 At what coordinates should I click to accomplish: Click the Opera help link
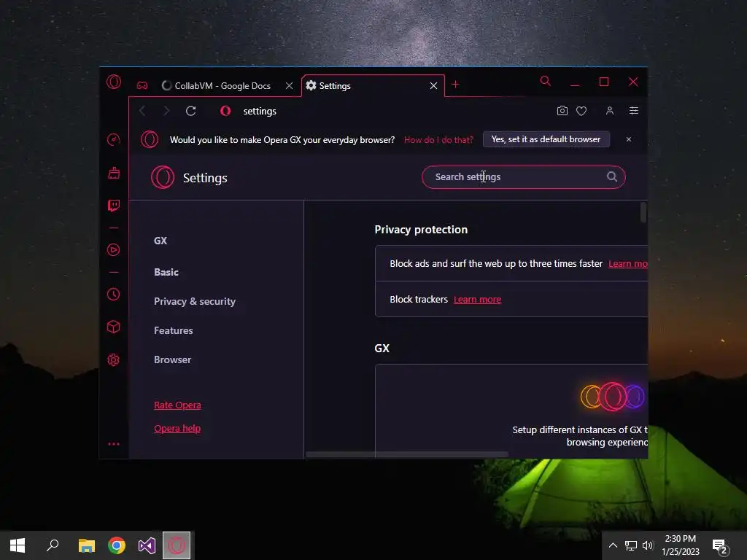click(x=177, y=429)
